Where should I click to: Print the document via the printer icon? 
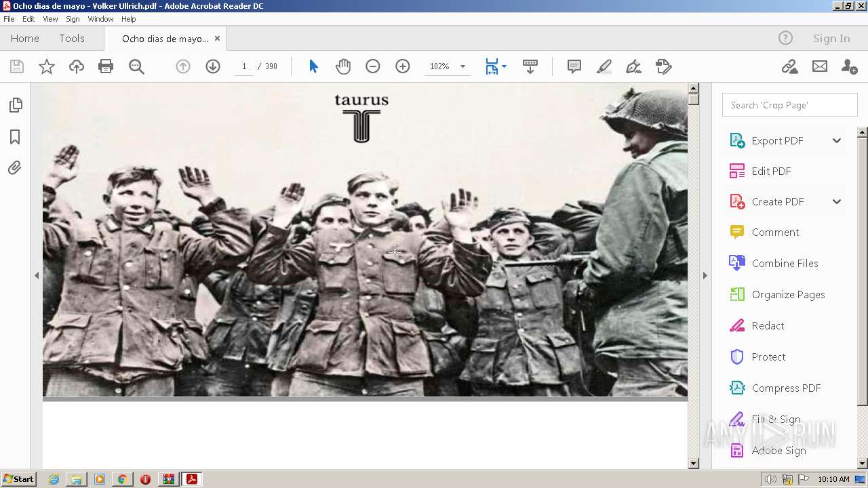[x=106, y=66]
